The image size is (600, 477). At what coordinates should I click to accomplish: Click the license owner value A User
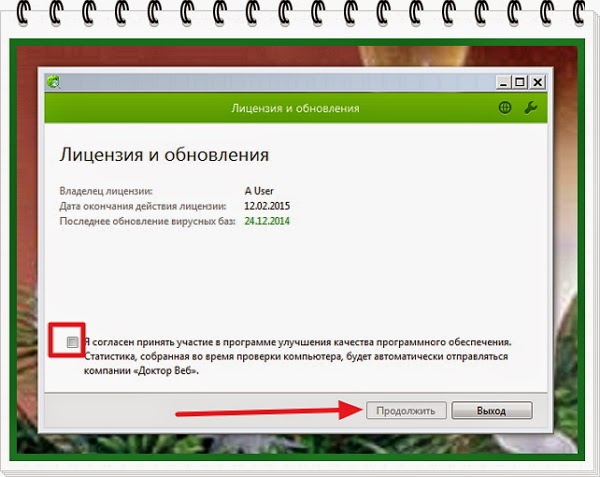pos(259,191)
